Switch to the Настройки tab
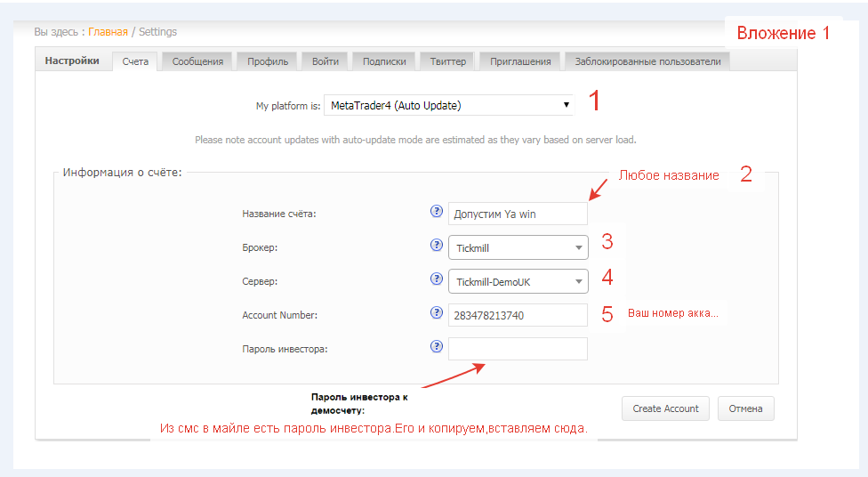The image size is (868, 477). 72,61
